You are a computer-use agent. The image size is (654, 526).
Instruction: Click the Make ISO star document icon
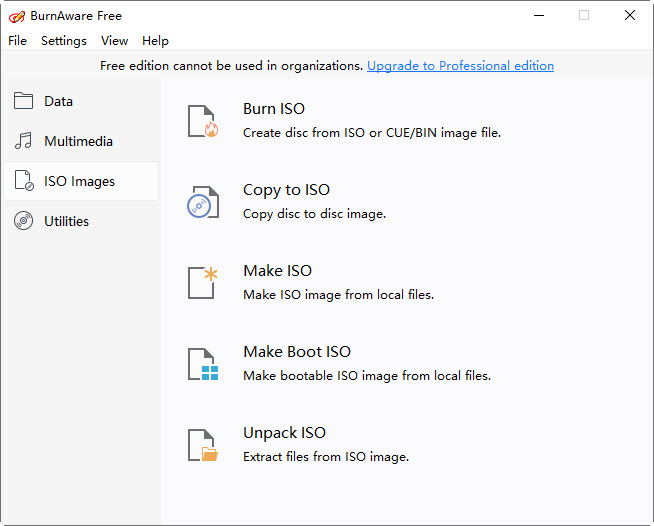click(203, 283)
